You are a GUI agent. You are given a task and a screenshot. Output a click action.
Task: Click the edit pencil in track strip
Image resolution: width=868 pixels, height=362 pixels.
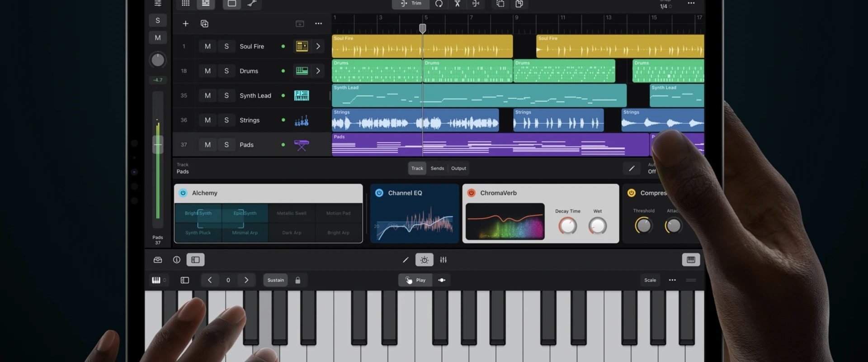coord(632,168)
